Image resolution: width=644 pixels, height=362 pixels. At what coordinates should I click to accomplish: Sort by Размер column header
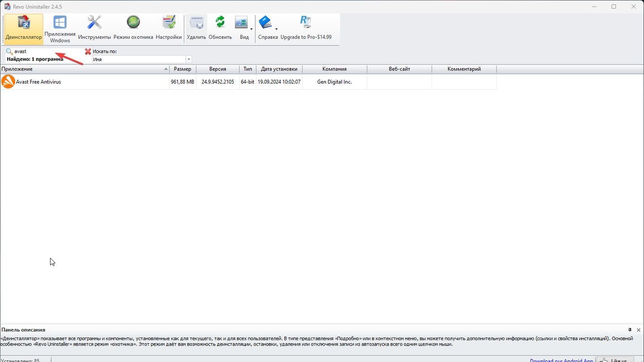[182, 69]
